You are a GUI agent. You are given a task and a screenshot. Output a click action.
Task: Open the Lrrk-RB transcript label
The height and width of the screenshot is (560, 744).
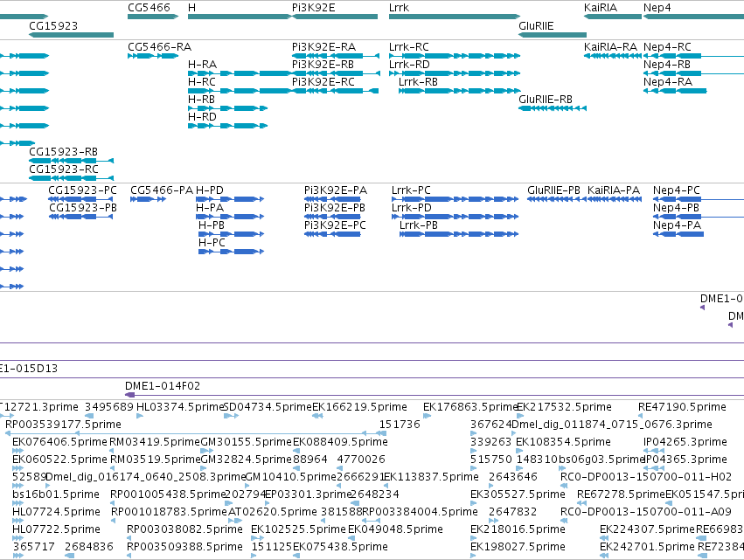418,82
